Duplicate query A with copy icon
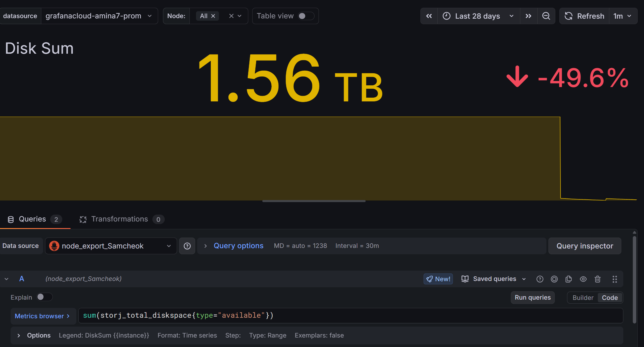This screenshot has height=347, width=644. pos(569,279)
